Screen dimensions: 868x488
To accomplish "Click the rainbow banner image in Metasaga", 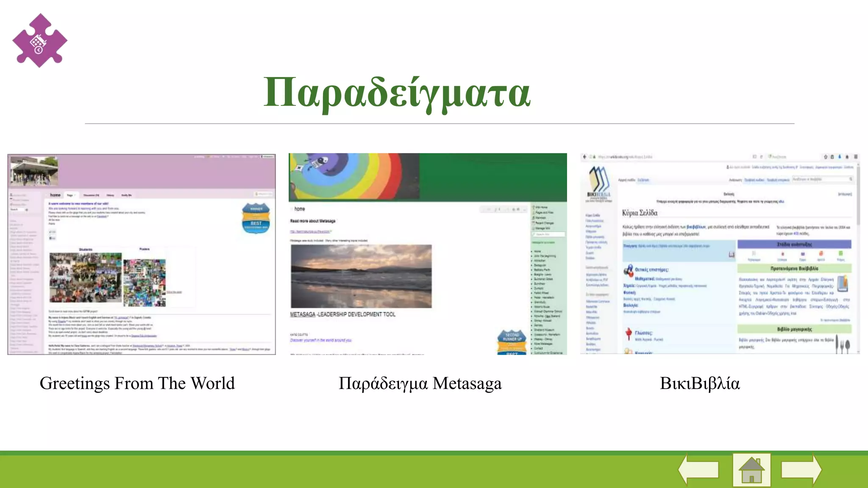I will pos(354,176).
